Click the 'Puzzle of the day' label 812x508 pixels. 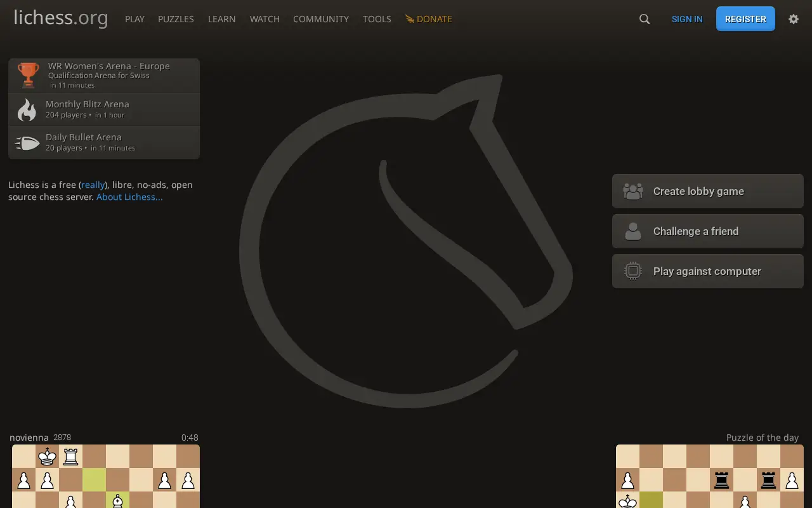coord(763,438)
